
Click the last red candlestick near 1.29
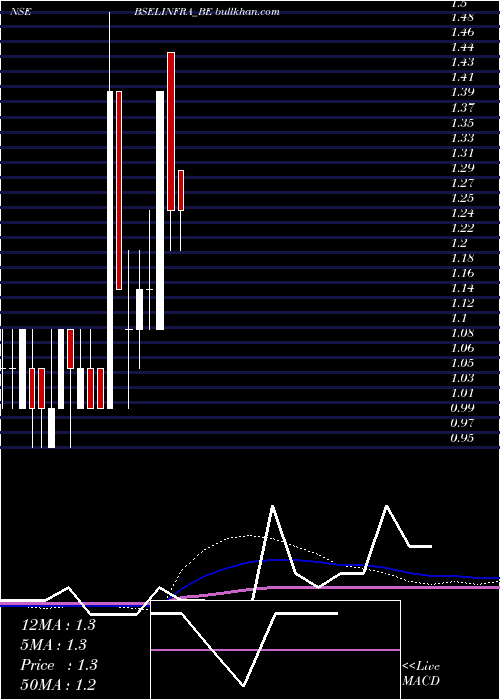(181, 190)
